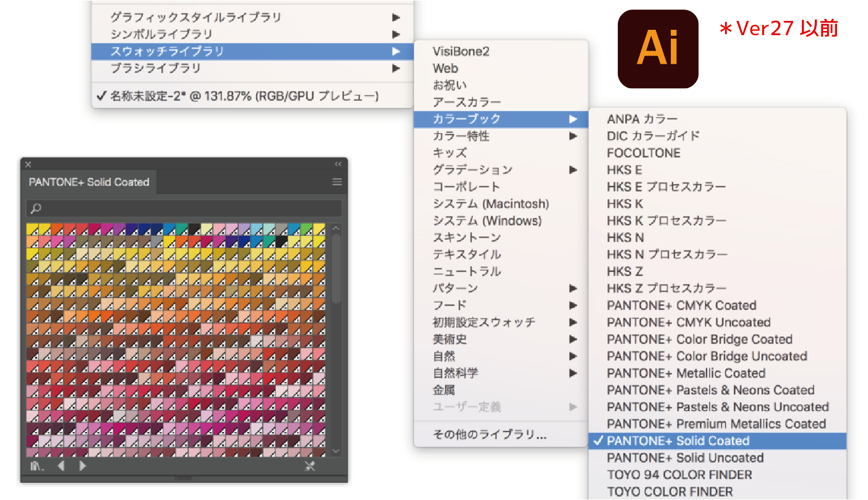The image size is (868, 500).
Task: Choose システム (Macintosh) library
Action: tap(501, 204)
